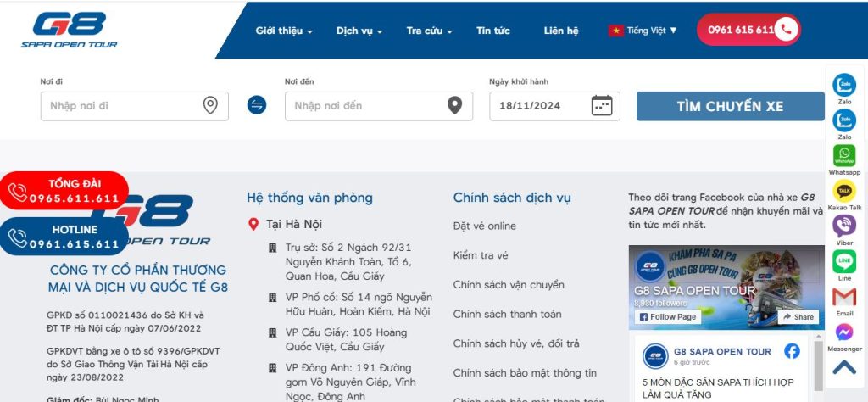This screenshot has width=868, height=402.
Task: Click G8 SAPA OPEN TOUR title on Facebook banner
Action: pos(695,290)
